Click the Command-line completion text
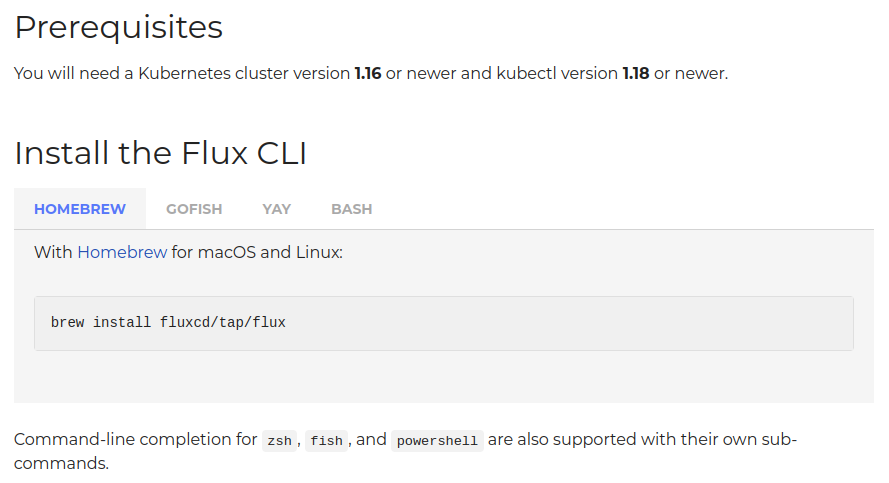Viewport: 889px width, 483px height. (135, 440)
